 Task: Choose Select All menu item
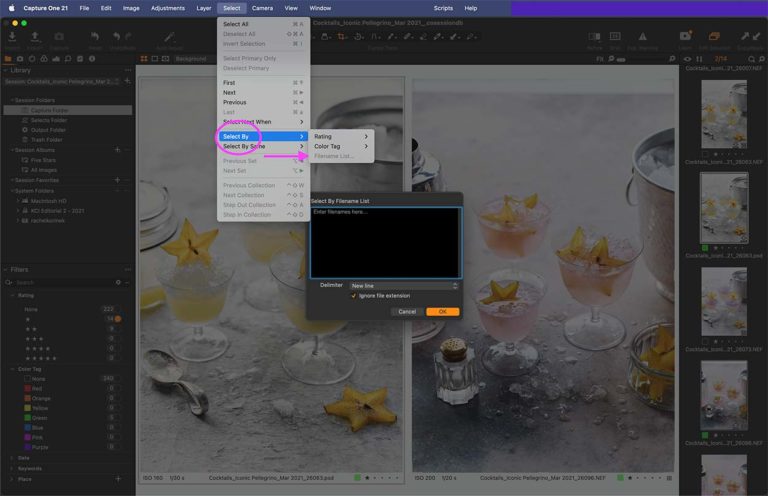[264, 24]
